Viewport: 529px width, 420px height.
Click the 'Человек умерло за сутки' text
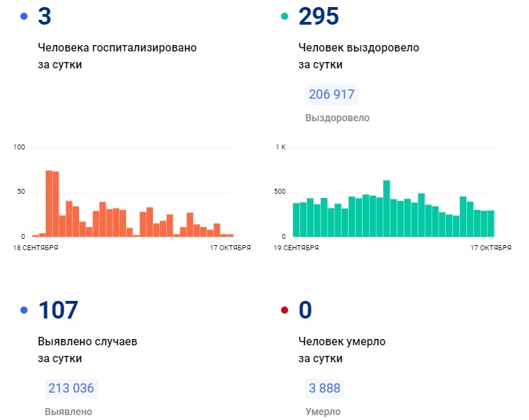[x=342, y=350]
